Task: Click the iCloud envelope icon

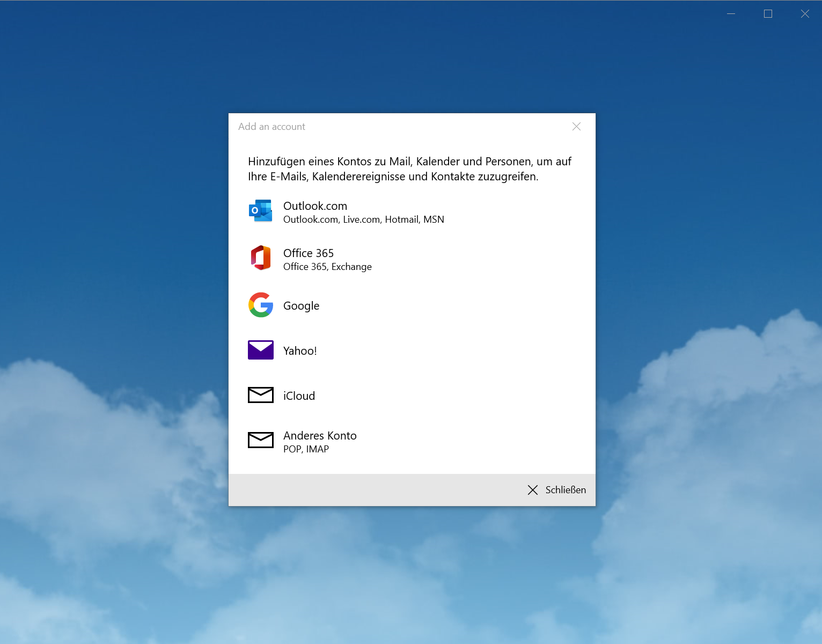Action: click(x=261, y=395)
